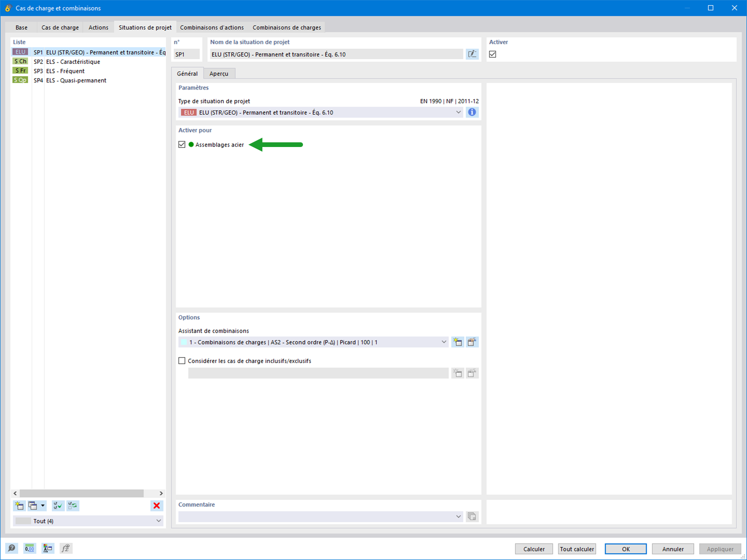Select the Situations de projet tab
This screenshot has width=747, height=560.
point(145,28)
